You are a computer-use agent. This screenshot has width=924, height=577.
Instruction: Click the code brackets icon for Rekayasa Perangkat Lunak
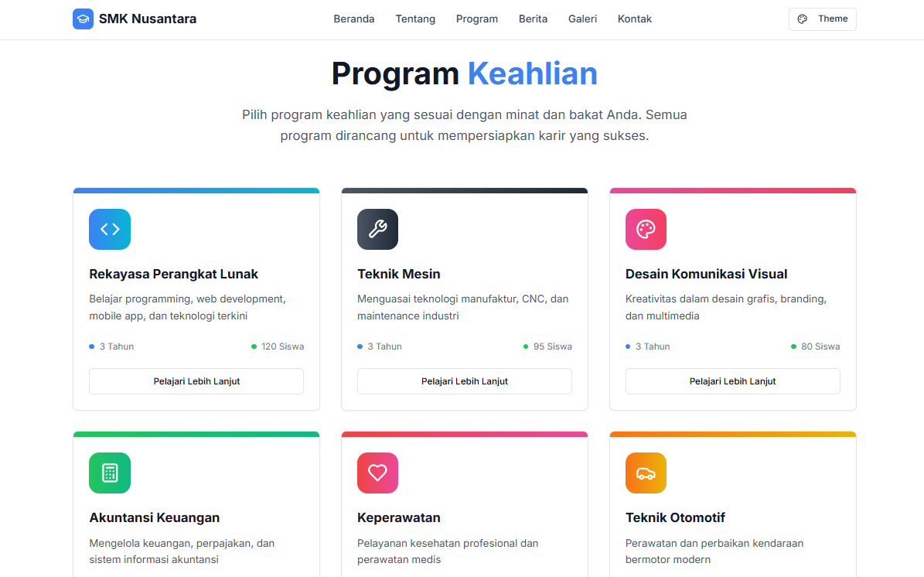(x=110, y=229)
